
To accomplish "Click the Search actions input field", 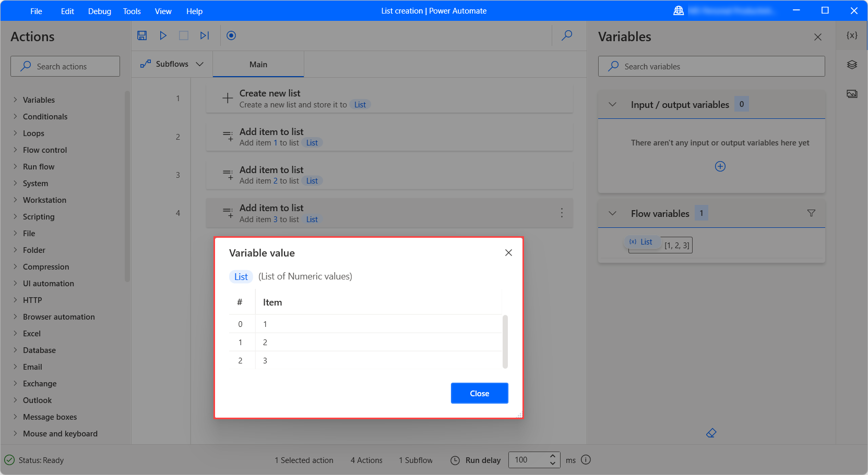I will [x=65, y=66].
